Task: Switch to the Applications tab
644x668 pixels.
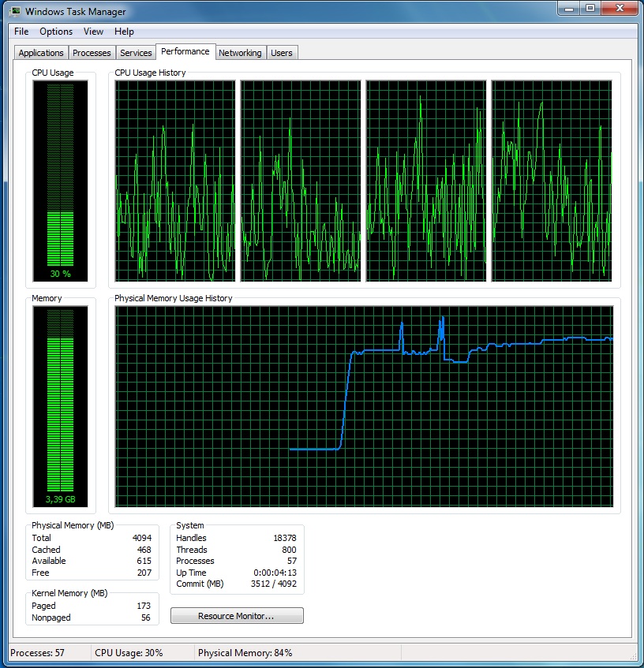Action: pos(41,53)
